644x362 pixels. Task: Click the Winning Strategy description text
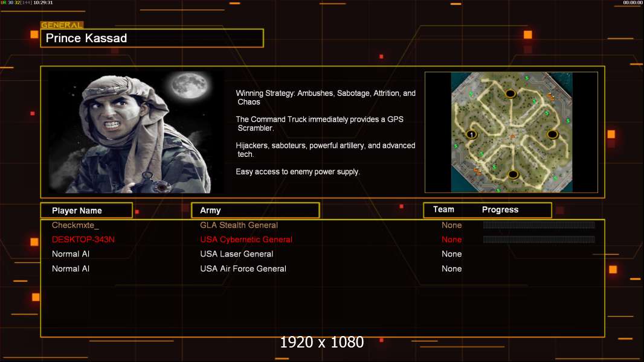326,98
